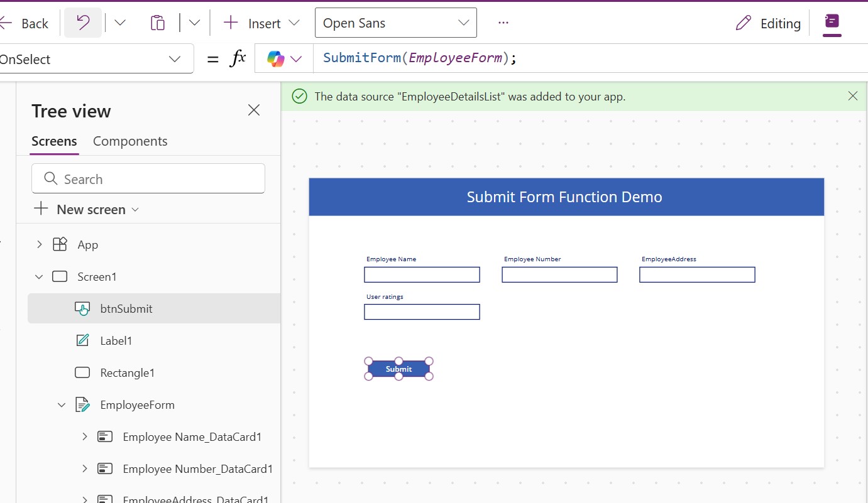The width and height of the screenshot is (868, 503).
Task: Click the Tree view search field
Action: click(x=148, y=179)
